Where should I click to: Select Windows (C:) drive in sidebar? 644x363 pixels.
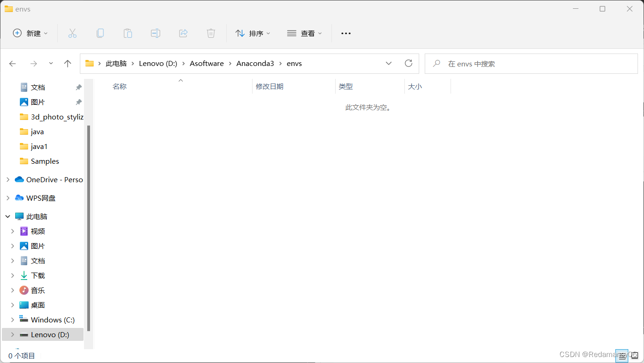[53, 320]
